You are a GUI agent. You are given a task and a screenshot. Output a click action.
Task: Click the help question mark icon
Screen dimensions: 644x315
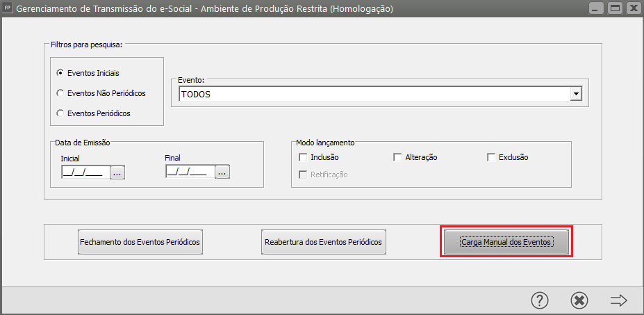[540, 300]
